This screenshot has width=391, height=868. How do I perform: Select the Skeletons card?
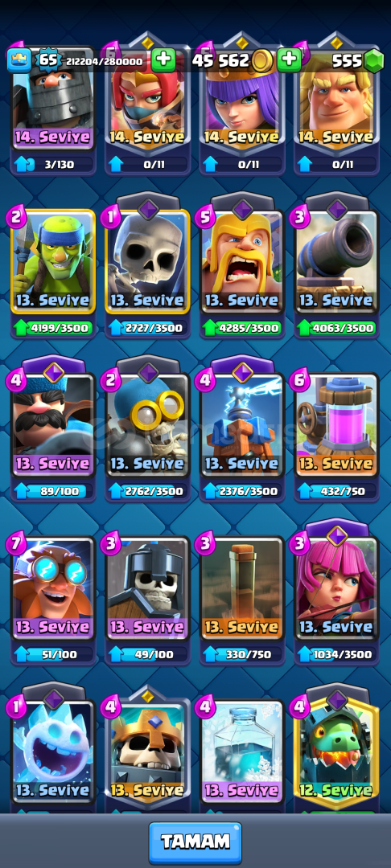click(x=147, y=261)
